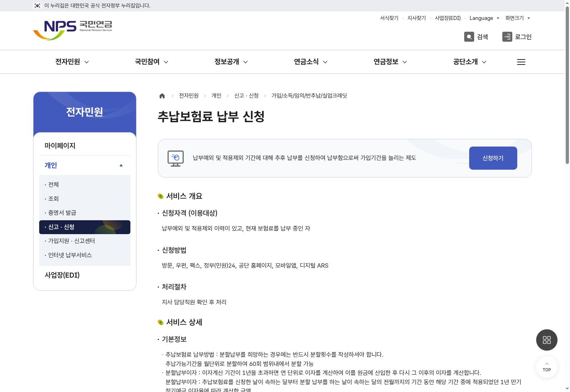
Task: Select 가입지원 · 신고센터 in sidebar
Action: click(85, 241)
